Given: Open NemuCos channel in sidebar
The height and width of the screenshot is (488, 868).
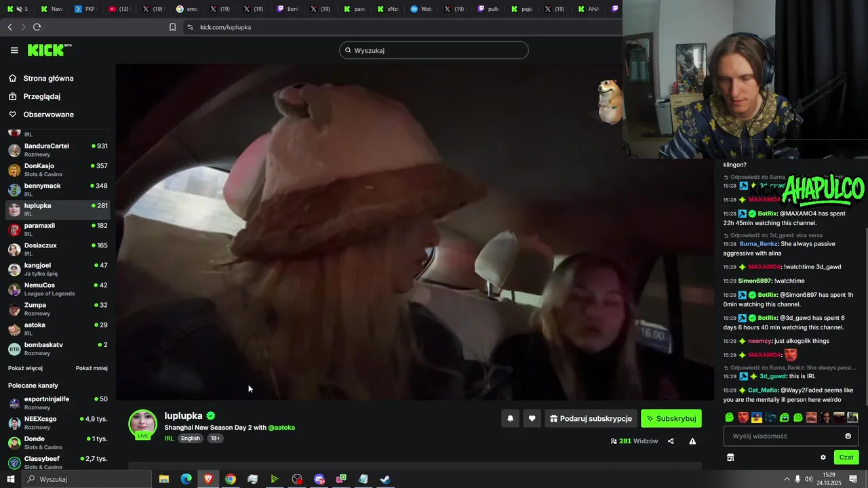Looking at the screenshot, I should point(58,289).
